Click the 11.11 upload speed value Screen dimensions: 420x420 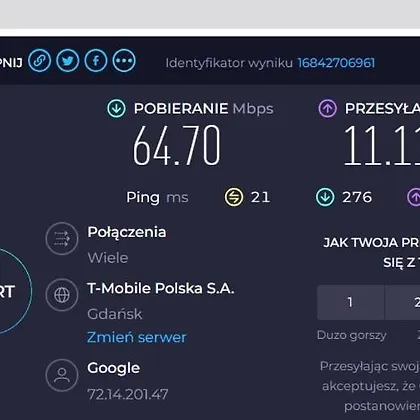coord(382,145)
